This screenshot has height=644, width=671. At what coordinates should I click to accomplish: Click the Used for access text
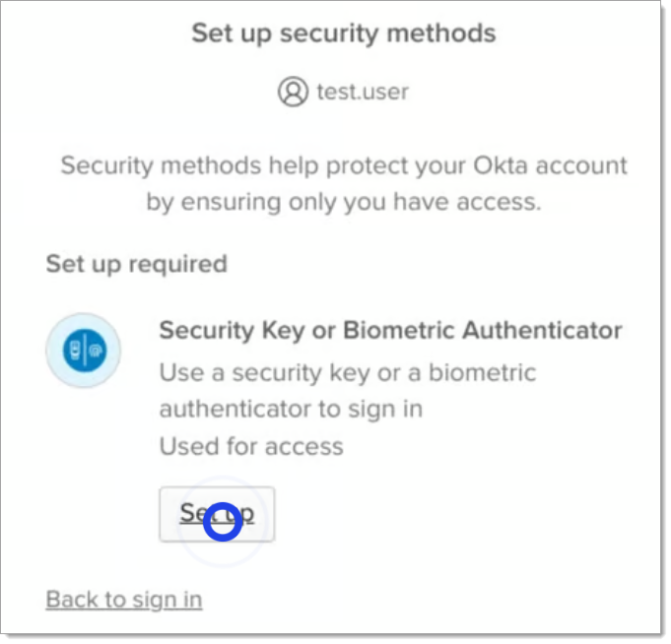coord(251,446)
